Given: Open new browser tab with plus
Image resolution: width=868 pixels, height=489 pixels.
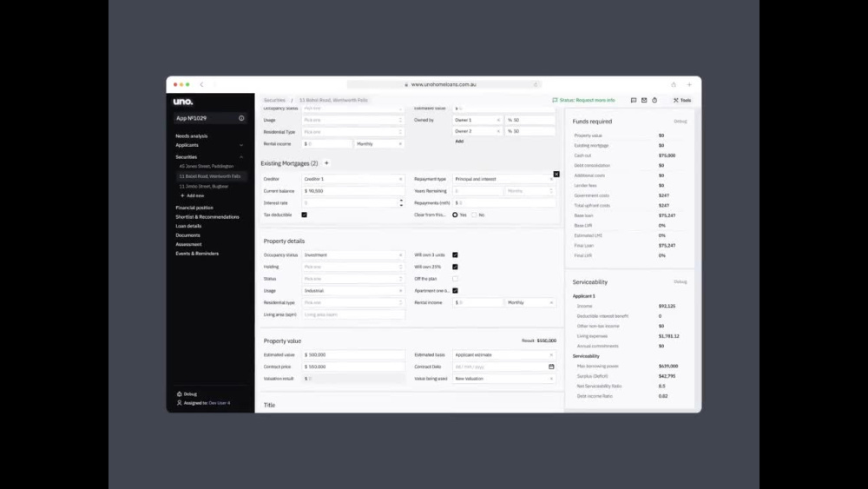Looking at the screenshot, I should [689, 85].
